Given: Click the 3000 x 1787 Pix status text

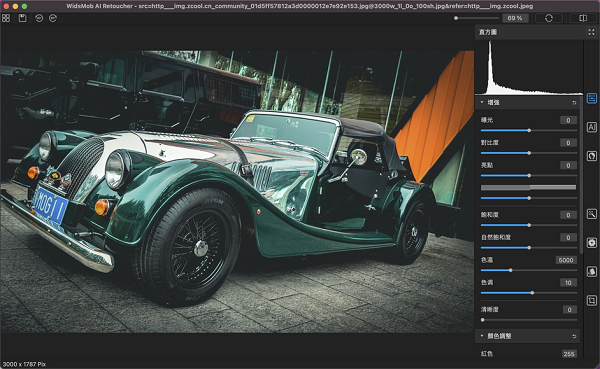Looking at the screenshot, I should [24, 364].
